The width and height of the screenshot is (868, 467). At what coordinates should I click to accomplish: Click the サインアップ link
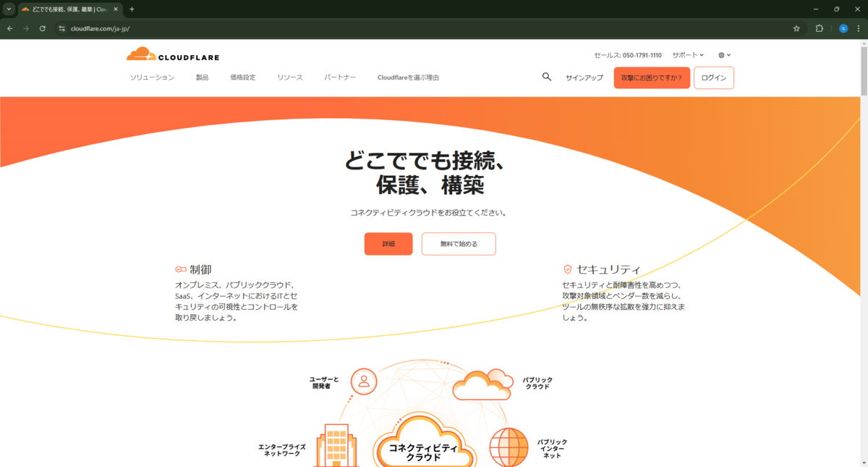[x=584, y=77]
